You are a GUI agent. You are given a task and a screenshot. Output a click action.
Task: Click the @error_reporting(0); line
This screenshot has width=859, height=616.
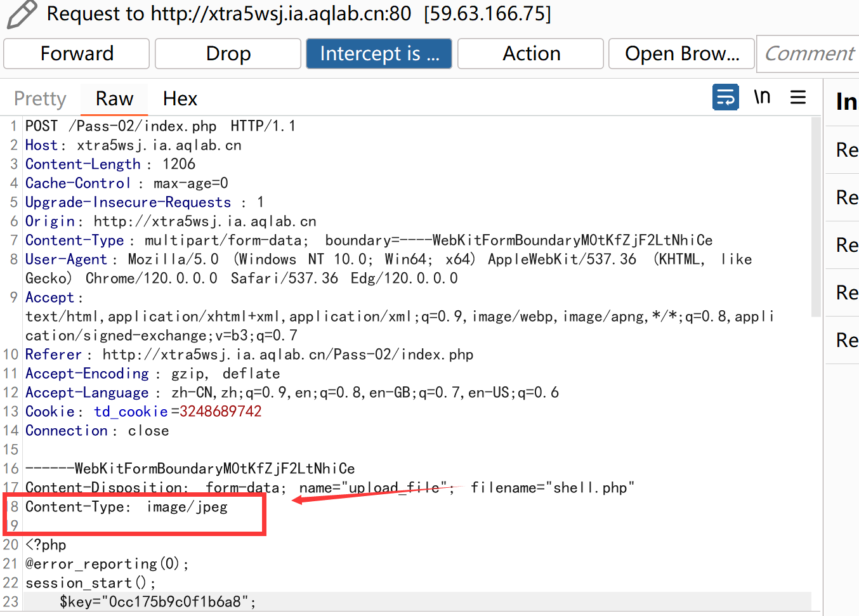click(107, 564)
